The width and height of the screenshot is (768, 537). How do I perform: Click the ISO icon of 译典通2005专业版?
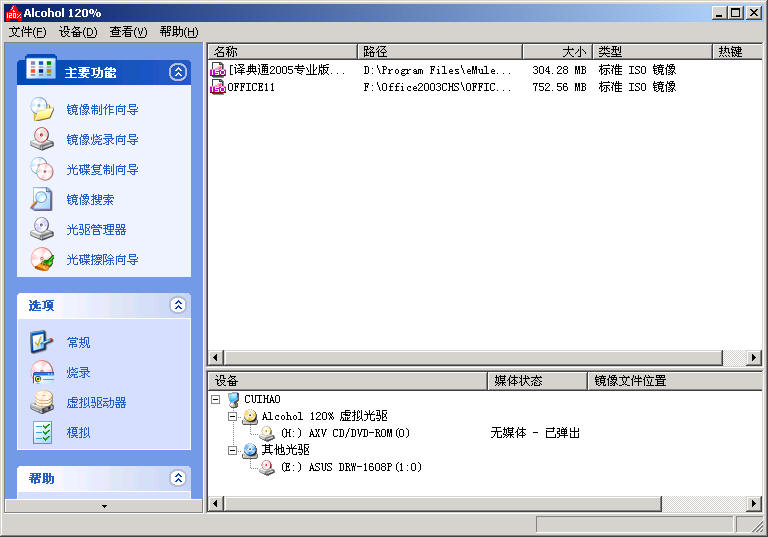(x=217, y=70)
